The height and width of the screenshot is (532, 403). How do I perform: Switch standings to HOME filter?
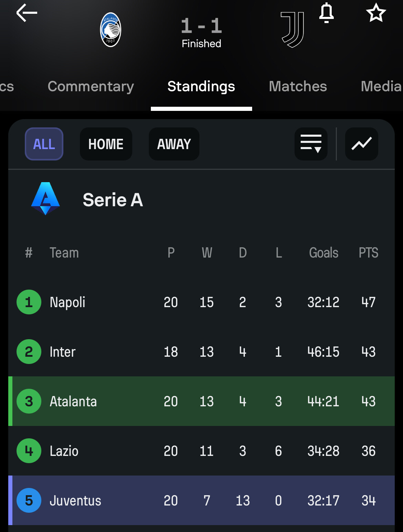coord(106,144)
